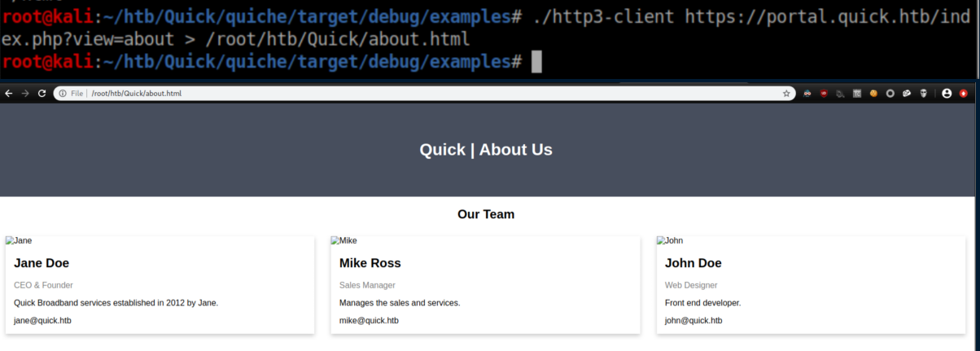Image resolution: width=980 pixels, height=351 pixels.
Task: Open the white circle ring extension
Action: click(x=890, y=94)
